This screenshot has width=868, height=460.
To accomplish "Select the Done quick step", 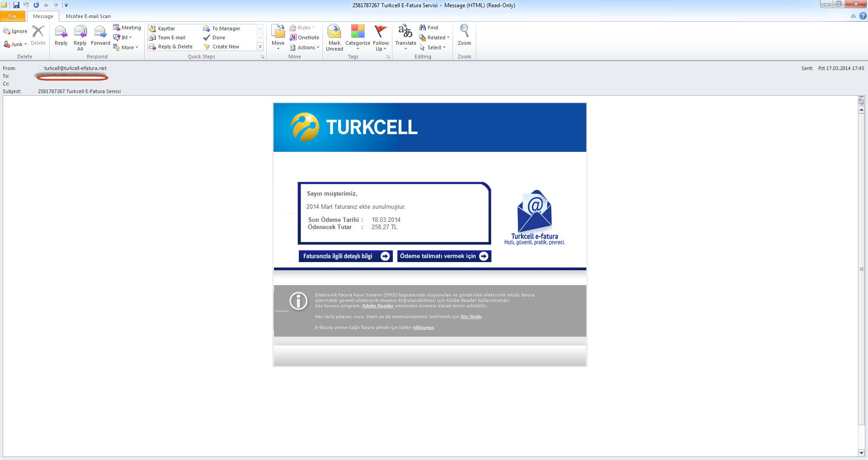I will point(214,38).
